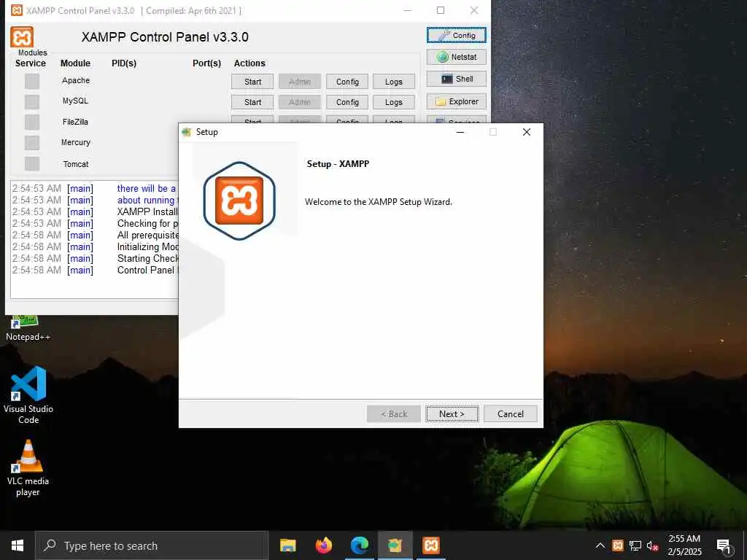
Task: Click the XAMPP logo in Setup wizard
Action: click(x=239, y=201)
